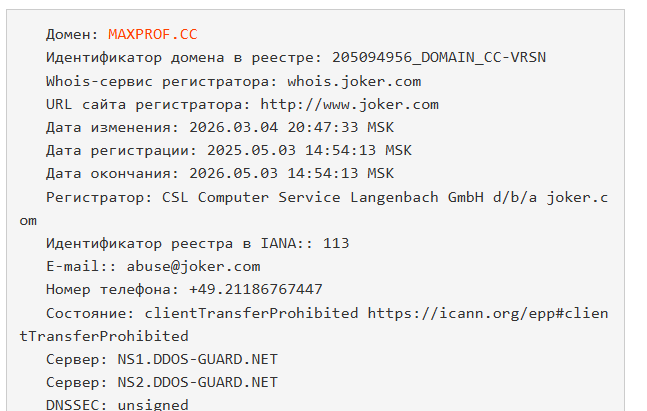Click the NS2.DDOS-GUARD.NET server entry
Image resolution: width=647 pixels, height=411 pixels.
[193, 382]
